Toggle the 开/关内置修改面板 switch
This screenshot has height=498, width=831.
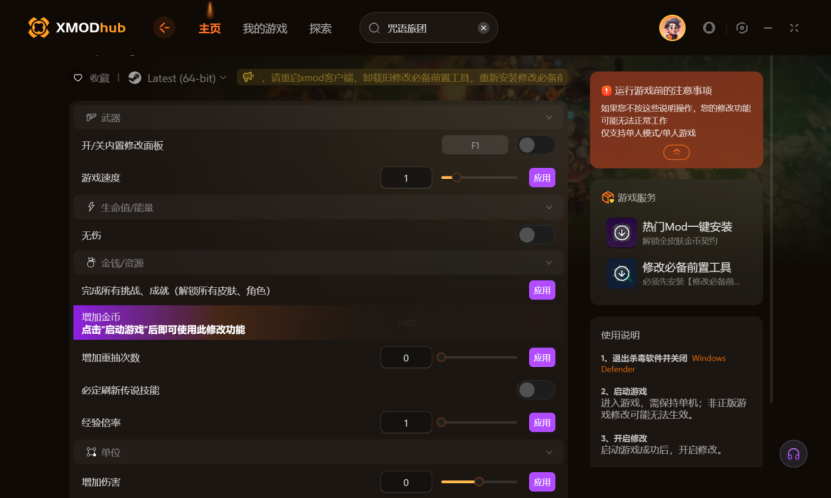536,145
